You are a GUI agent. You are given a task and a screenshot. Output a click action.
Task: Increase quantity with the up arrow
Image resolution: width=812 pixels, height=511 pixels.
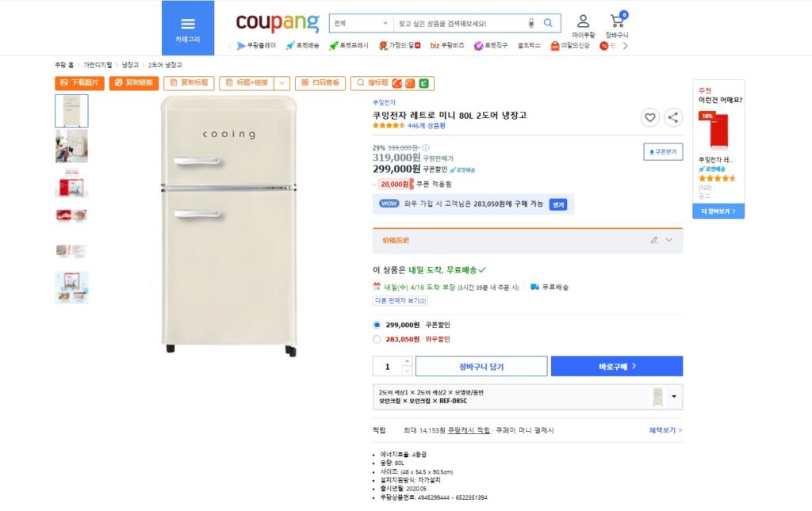[407, 362]
